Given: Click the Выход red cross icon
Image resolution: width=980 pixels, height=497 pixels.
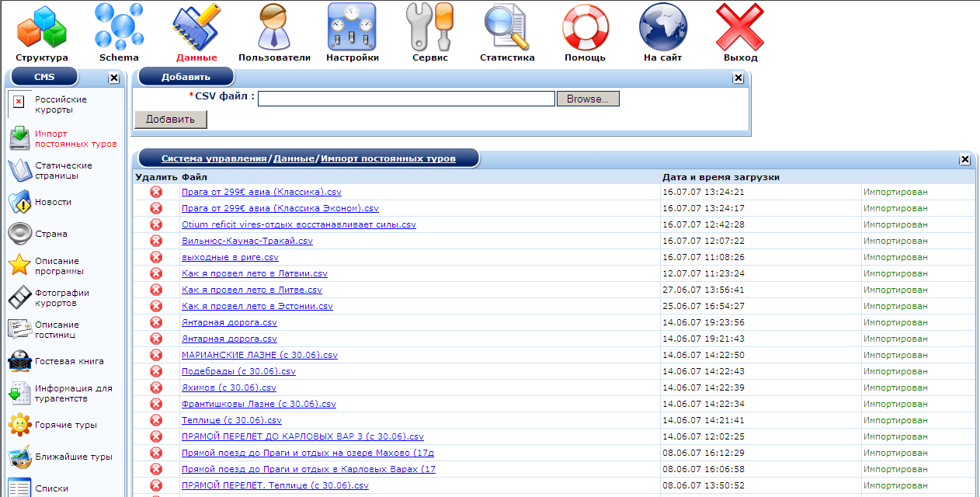Looking at the screenshot, I should coord(740,28).
